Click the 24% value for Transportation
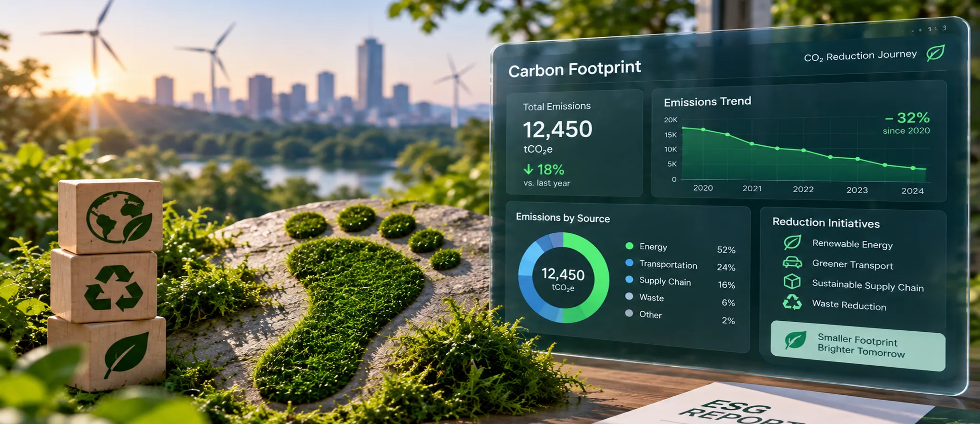 tap(726, 267)
